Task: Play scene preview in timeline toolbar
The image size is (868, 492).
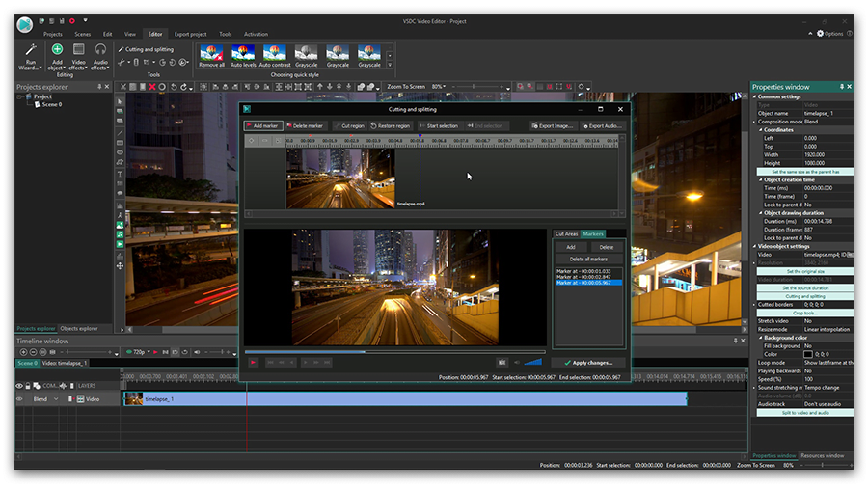Action: tap(155, 352)
